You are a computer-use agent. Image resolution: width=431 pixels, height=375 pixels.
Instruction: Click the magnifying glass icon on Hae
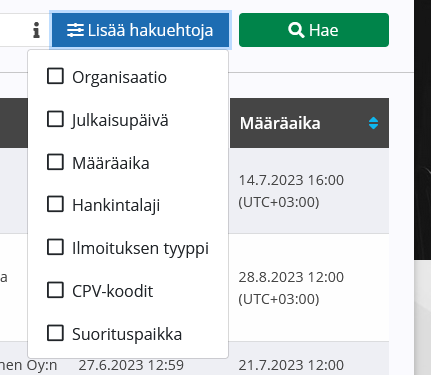[296, 30]
